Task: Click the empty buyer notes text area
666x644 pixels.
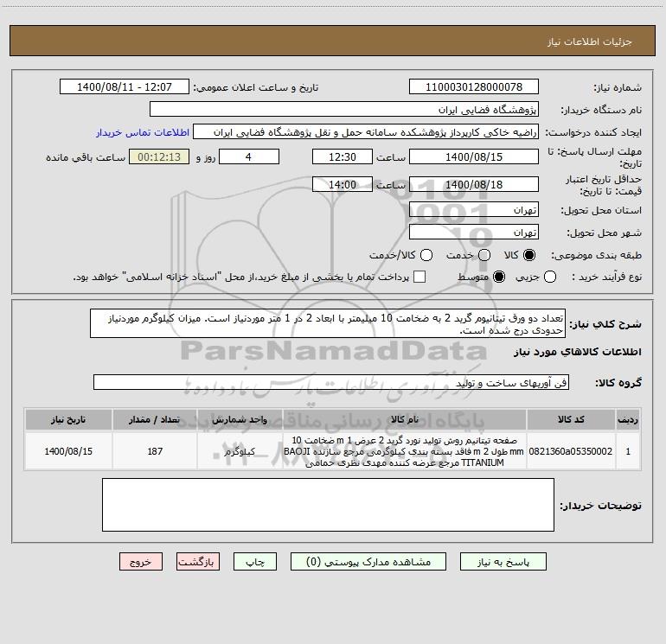Action: 328,505
